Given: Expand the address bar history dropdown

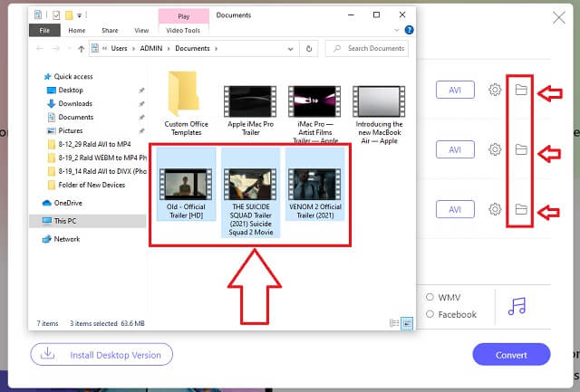Looking at the screenshot, I should point(290,49).
